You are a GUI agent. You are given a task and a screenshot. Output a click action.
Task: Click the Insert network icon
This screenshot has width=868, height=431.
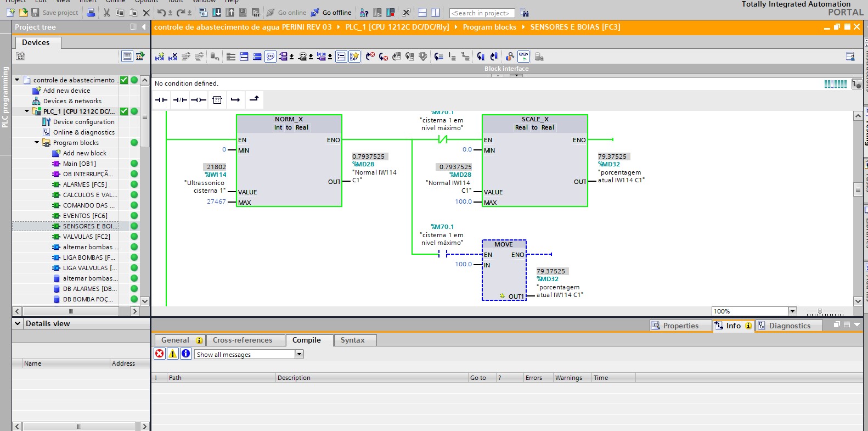click(x=160, y=57)
